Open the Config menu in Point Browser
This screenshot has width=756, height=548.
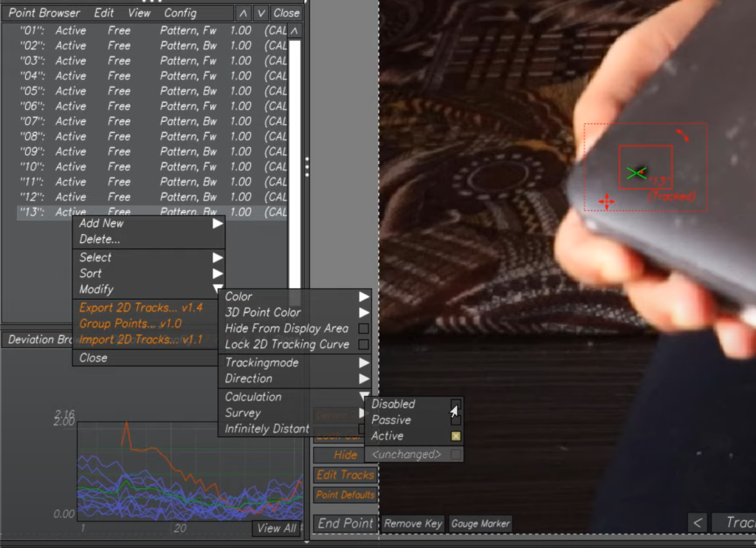pyautogui.click(x=180, y=13)
